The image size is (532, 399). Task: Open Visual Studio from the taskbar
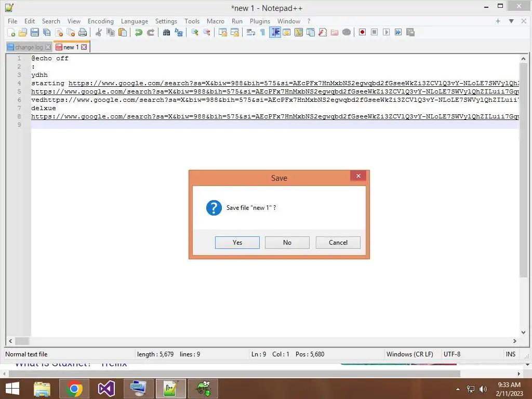(106, 389)
